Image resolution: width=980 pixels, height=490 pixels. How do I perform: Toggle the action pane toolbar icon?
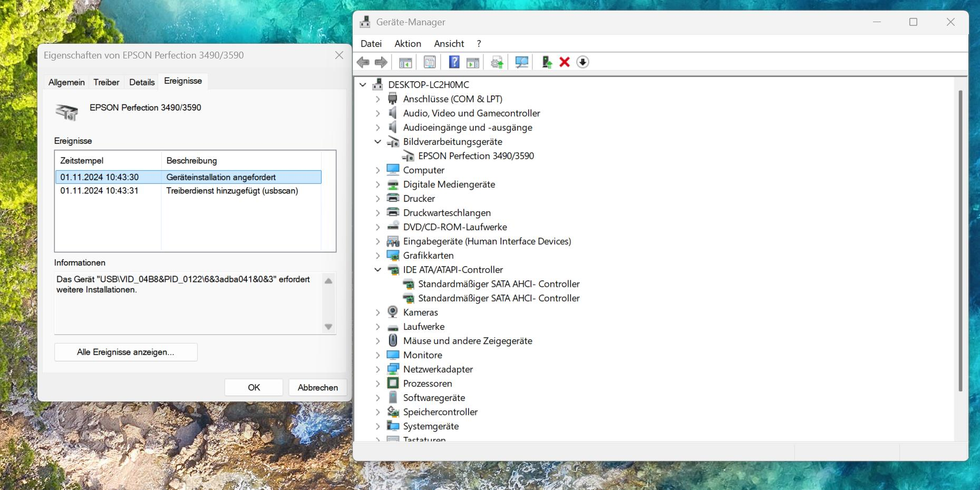pyautogui.click(x=473, y=62)
